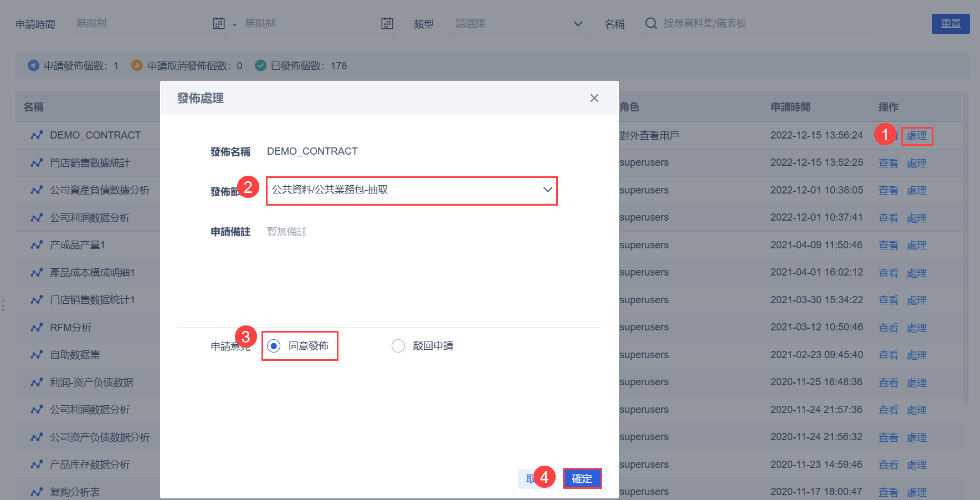Select the 駁回申請 radio button

[x=398, y=346]
